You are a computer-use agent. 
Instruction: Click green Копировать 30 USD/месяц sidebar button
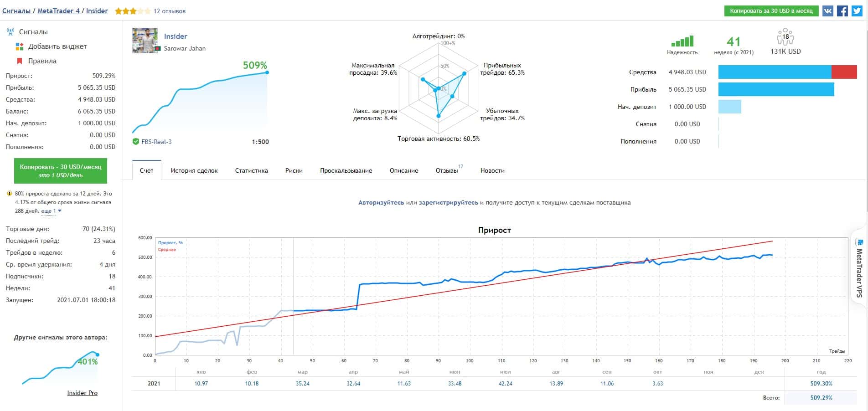[61, 171]
